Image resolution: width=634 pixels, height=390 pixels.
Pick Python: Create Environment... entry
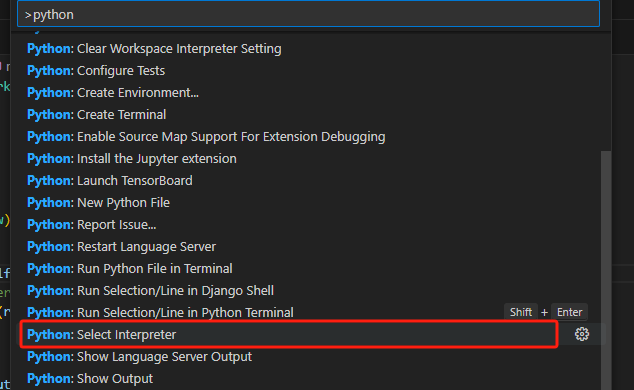(311, 93)
